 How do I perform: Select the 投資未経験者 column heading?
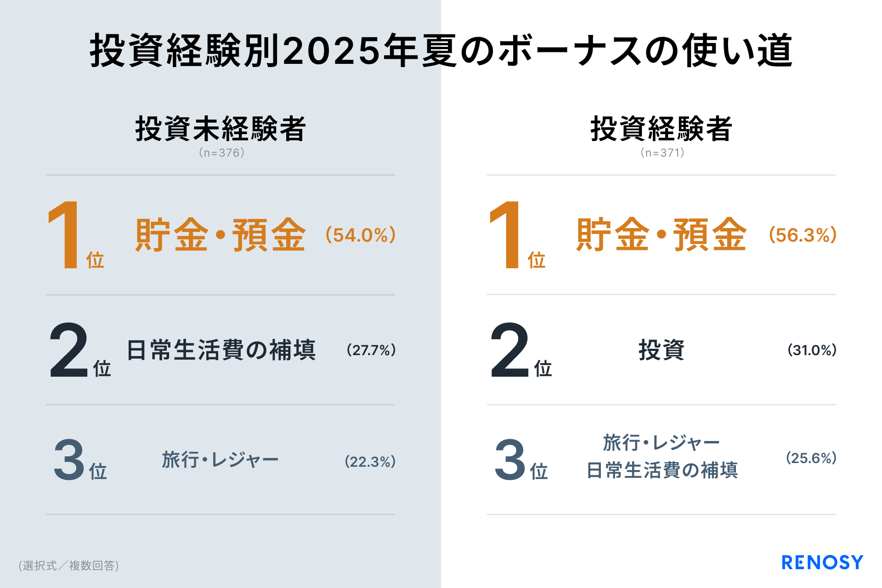tap(220, 129)
